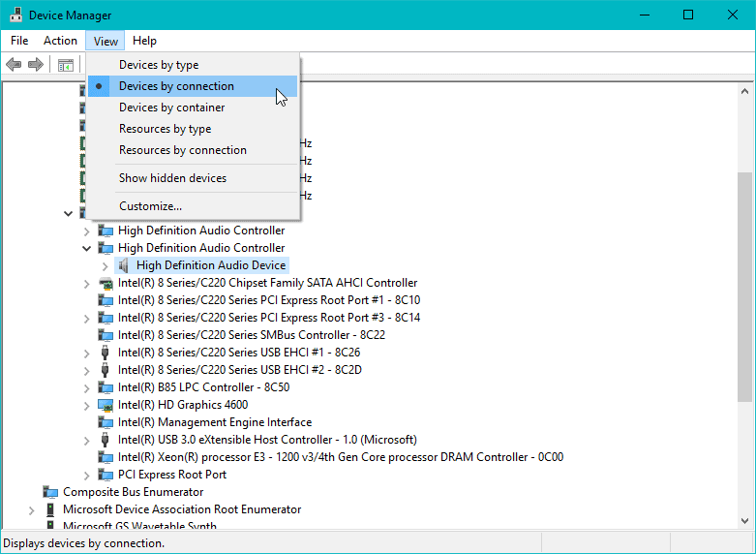Click the Composite Bus Enumerator icon

pyautogui.click(x=50, y=492)
